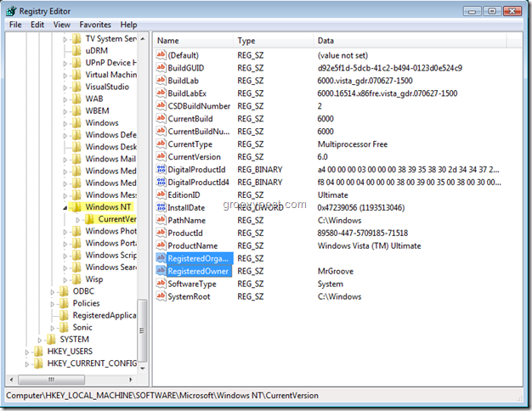Open the View menu

62,25
